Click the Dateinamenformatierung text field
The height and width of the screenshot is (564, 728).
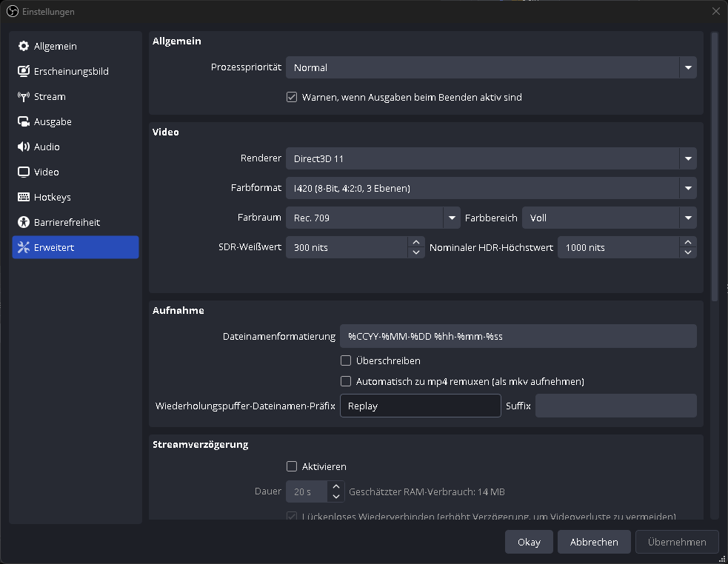(518, 336)
